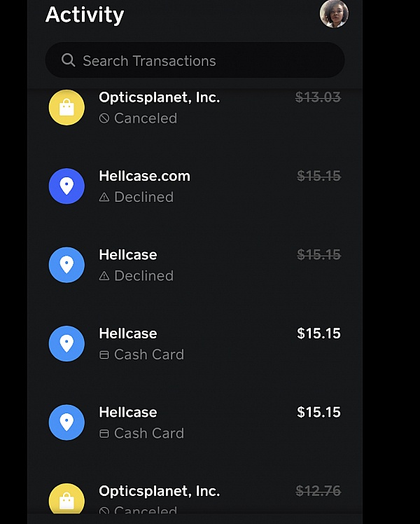Tap the canceled circle icon on the $13.03 row

[104, 118]
